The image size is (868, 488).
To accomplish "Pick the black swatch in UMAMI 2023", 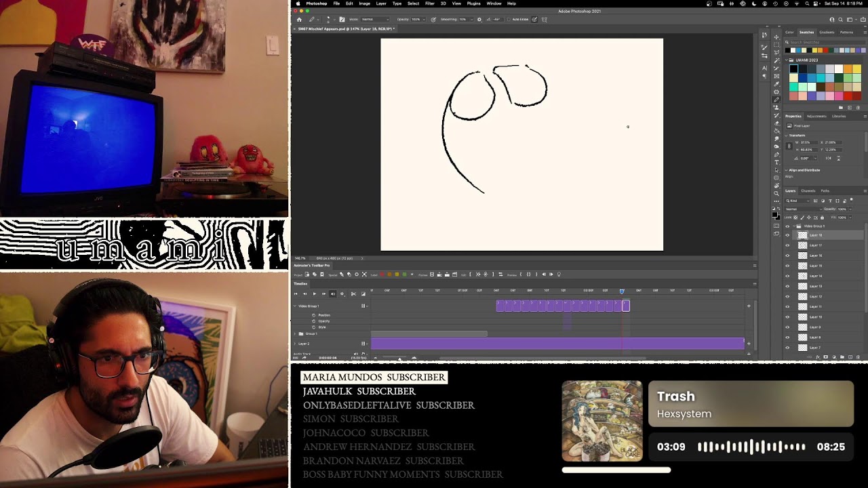I will pyautogui.click(x=793, y=69).
